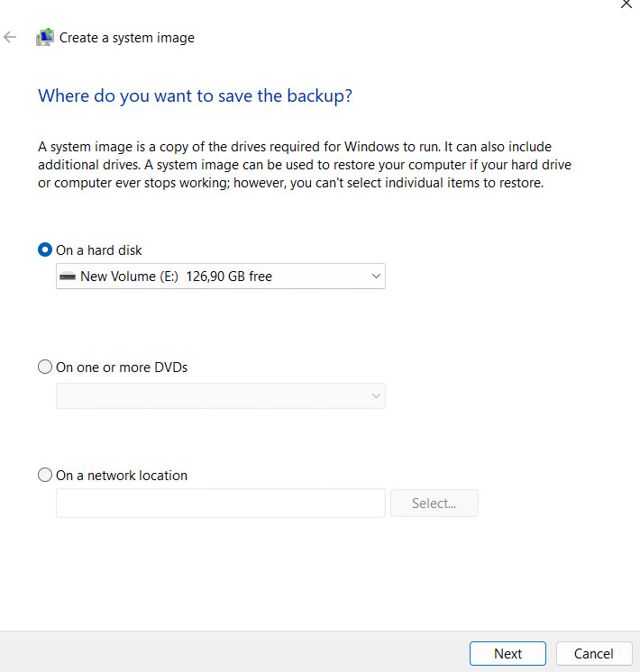Expand the DVD drive dropdown

220,395
